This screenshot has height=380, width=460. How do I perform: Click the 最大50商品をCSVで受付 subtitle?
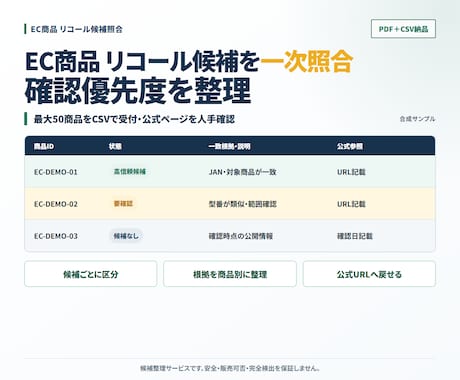pos(134,119)
